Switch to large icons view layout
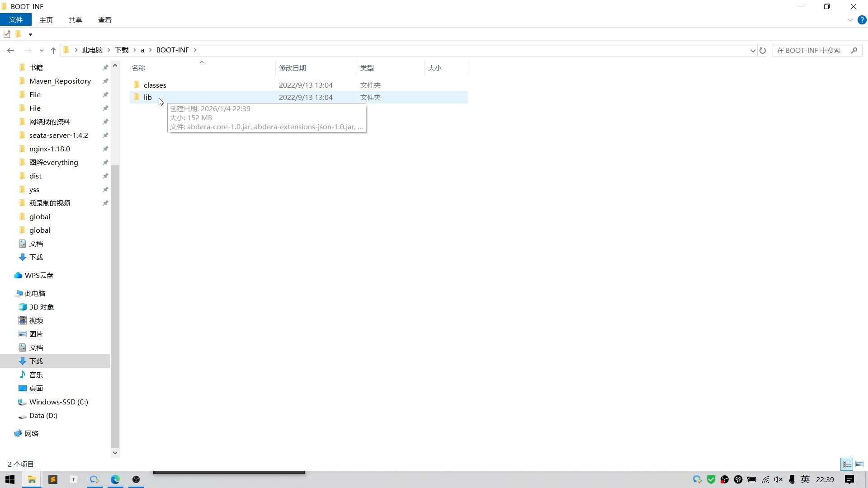Viewport: 868px width, 488px height. coord(859,464)
